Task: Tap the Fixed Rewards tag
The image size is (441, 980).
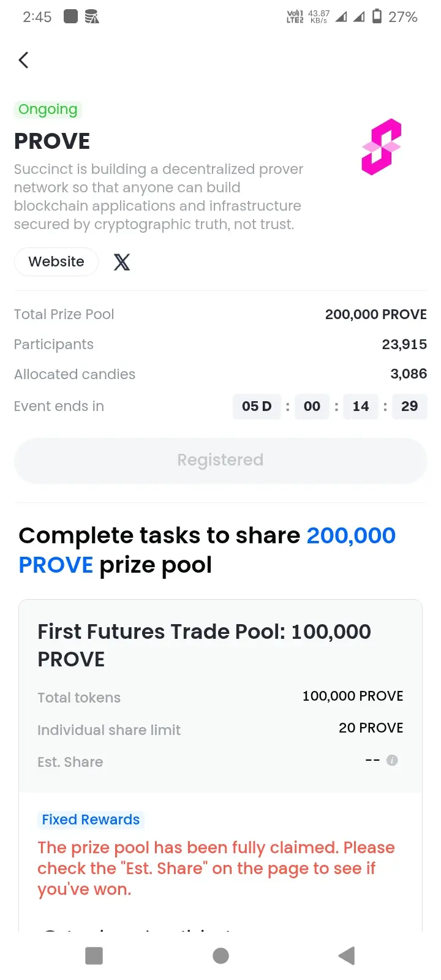Action: click(91, 820)
